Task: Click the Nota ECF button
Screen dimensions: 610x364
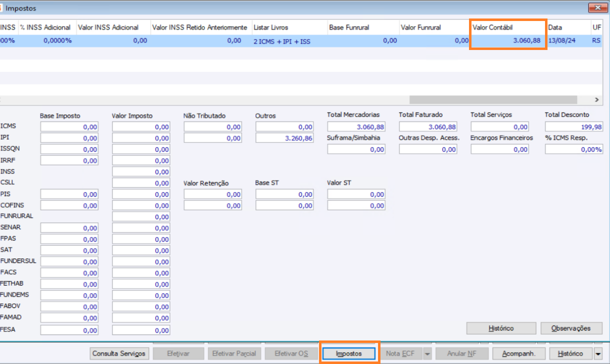Action: [x=400, y=353]
